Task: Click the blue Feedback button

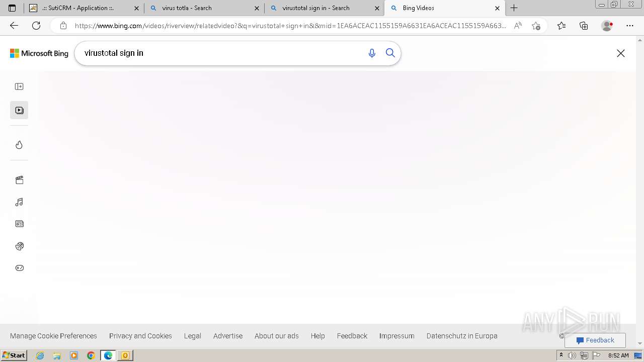Action: (595, 340)
